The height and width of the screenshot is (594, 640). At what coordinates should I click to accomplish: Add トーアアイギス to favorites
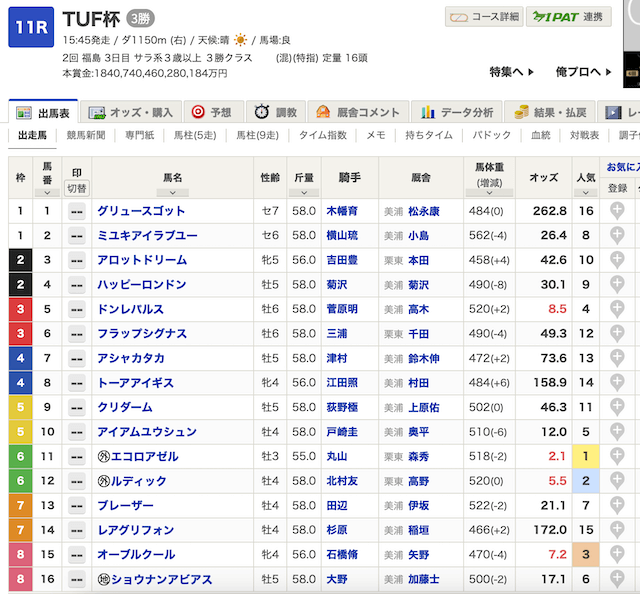click(617, 383)
